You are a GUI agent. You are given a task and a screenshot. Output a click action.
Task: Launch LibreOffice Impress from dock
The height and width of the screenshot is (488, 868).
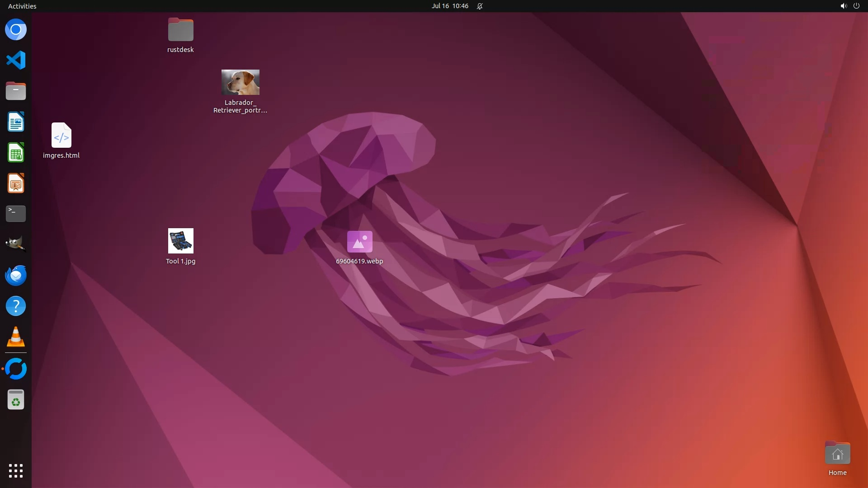[16, 183]
